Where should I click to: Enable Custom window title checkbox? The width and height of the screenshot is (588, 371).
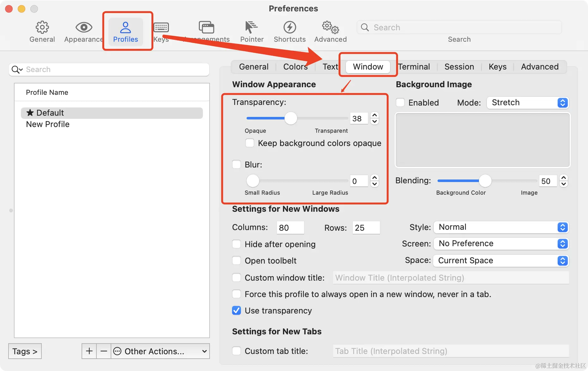pos(236,278)
